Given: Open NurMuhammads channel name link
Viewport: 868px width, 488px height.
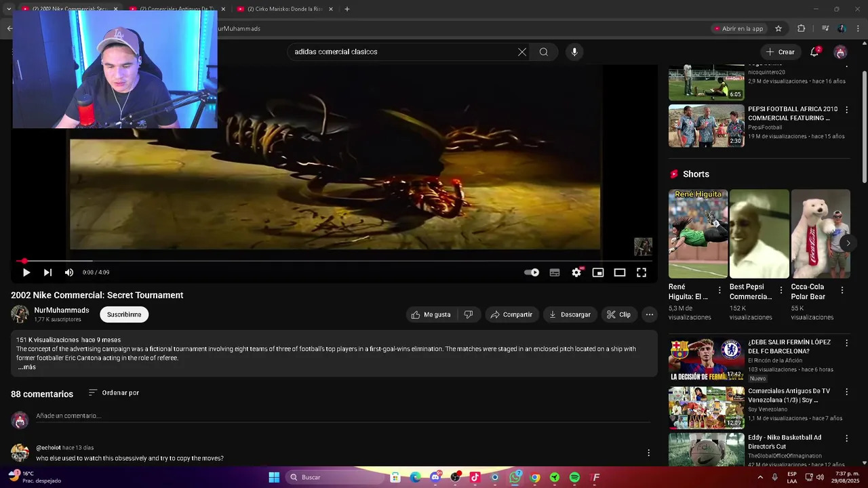Looking at the screenshot, I should [x=62, y=310].
